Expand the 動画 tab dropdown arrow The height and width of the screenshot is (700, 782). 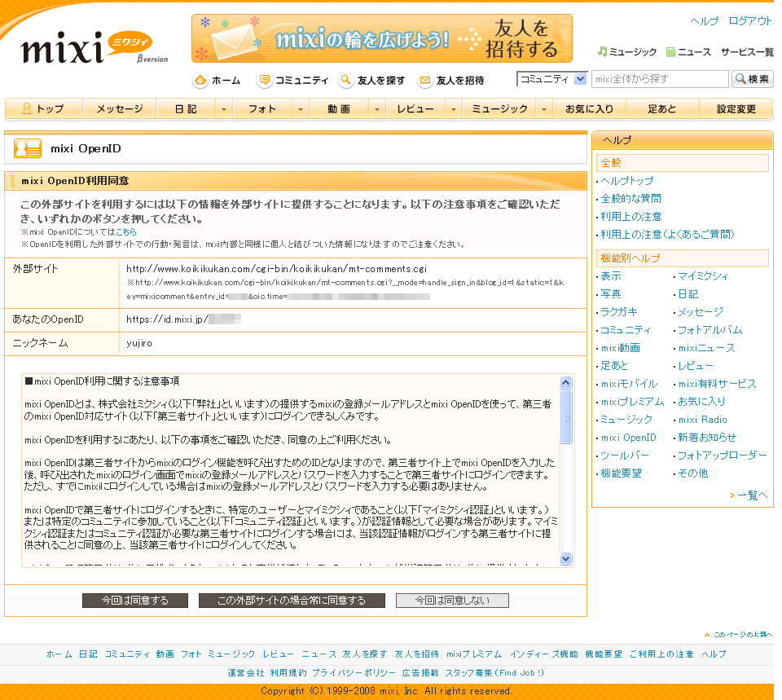click(377, 109)
